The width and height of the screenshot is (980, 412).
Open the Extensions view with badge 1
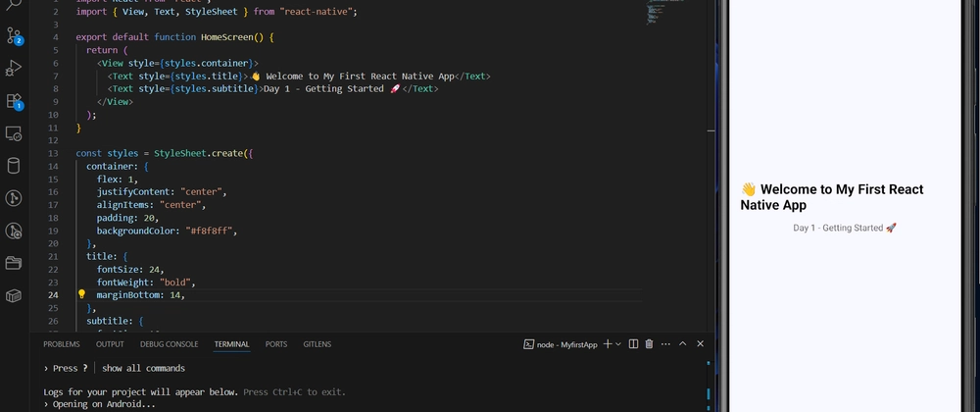(14, 101)
